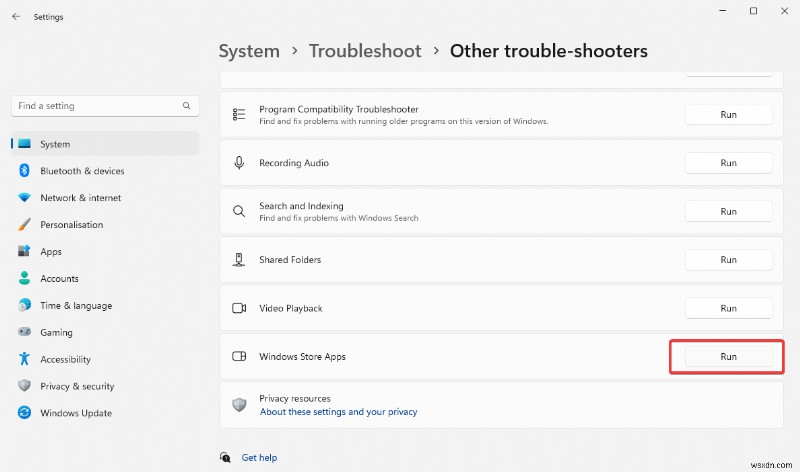
Task: Click the Privacy & security shield icon in sidebar
Action: 24,386
